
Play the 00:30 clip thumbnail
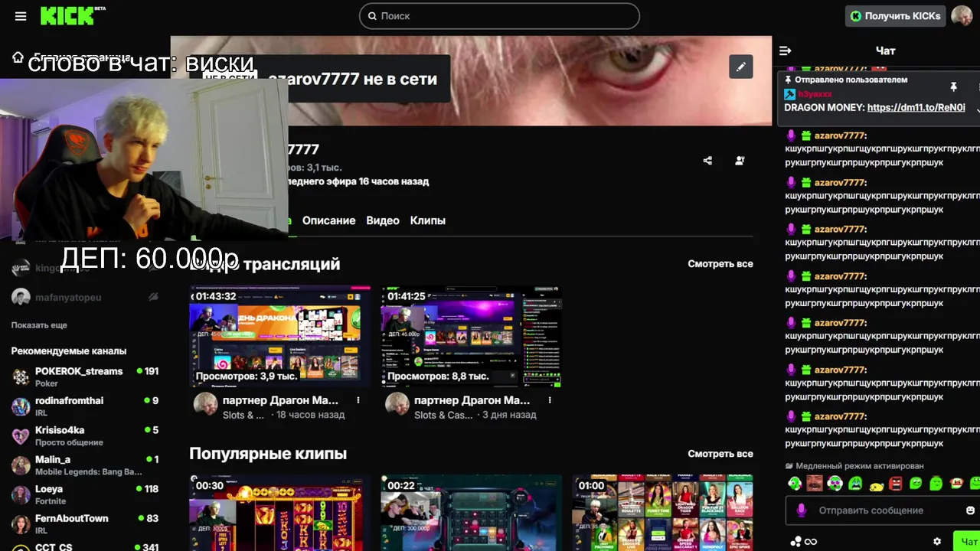click(279, 513)
